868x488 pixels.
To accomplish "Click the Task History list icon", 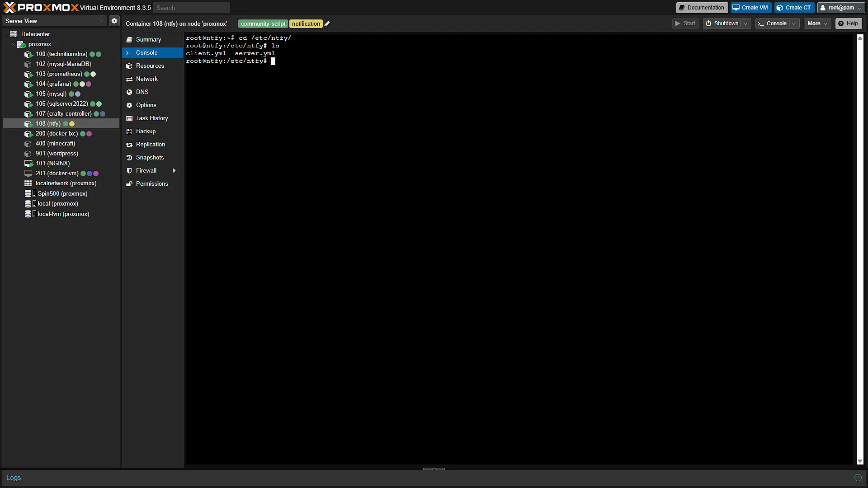I will tap(129, 118).
